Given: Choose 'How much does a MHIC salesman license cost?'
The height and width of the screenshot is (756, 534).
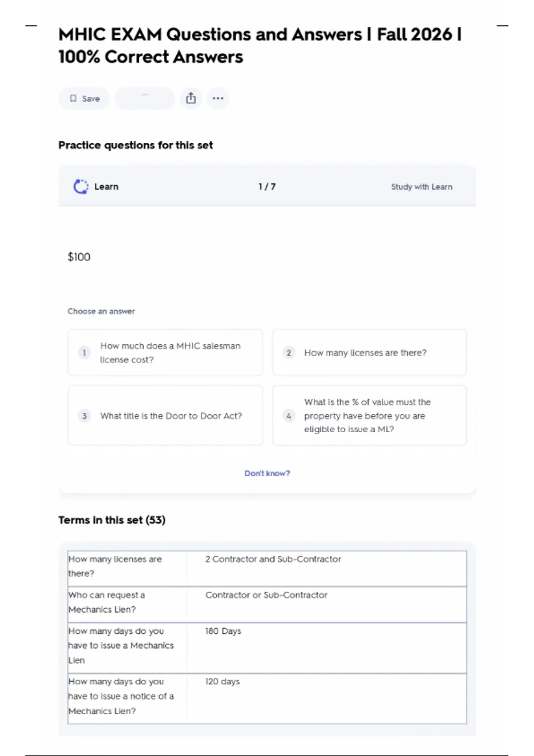Looking at the screenshot, I should pos(165,353).
